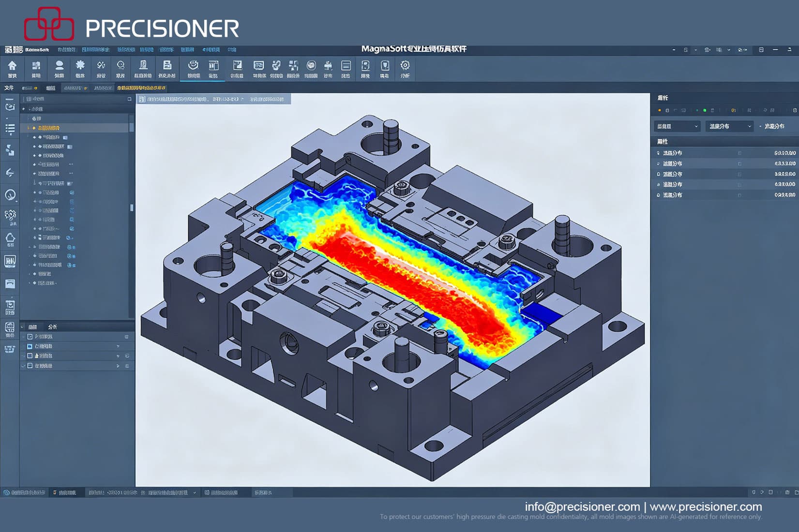The height and width of the screenshot is (532, 799).
Task: Click the house outline icon in the left sidebar
Action: pos(10,237)
